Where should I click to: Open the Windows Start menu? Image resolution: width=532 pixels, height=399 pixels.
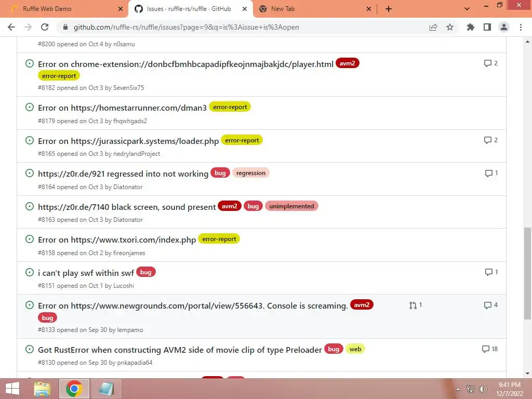pos(12,389)
